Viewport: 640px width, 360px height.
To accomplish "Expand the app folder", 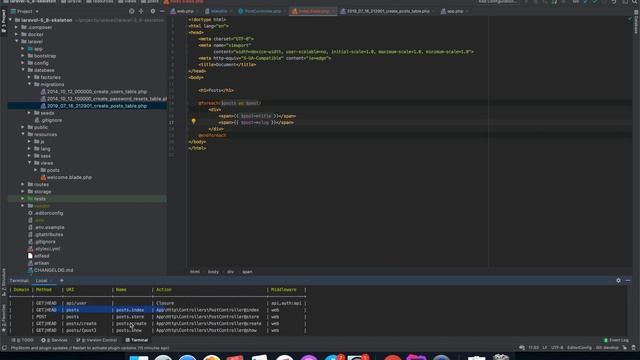I will (23, 49).
